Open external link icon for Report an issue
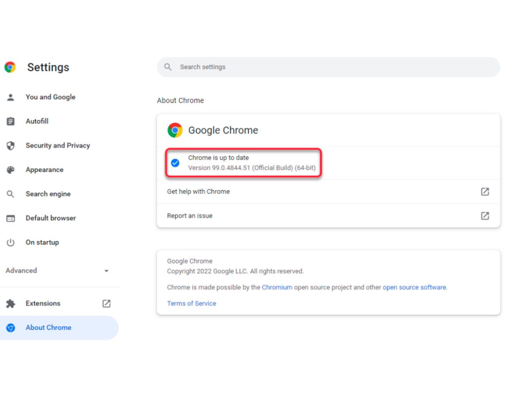The width and height of the screenshot is (532, 399). point(485,216)
